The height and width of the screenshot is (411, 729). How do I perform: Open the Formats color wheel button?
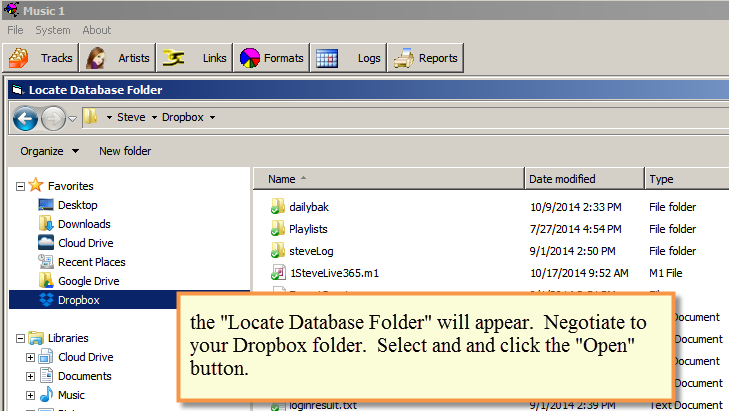point(272,58)
